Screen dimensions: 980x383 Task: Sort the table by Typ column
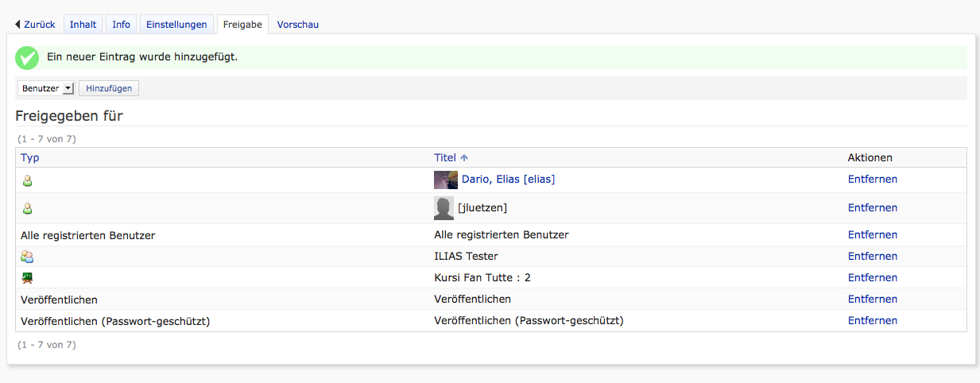pos(29,157)
